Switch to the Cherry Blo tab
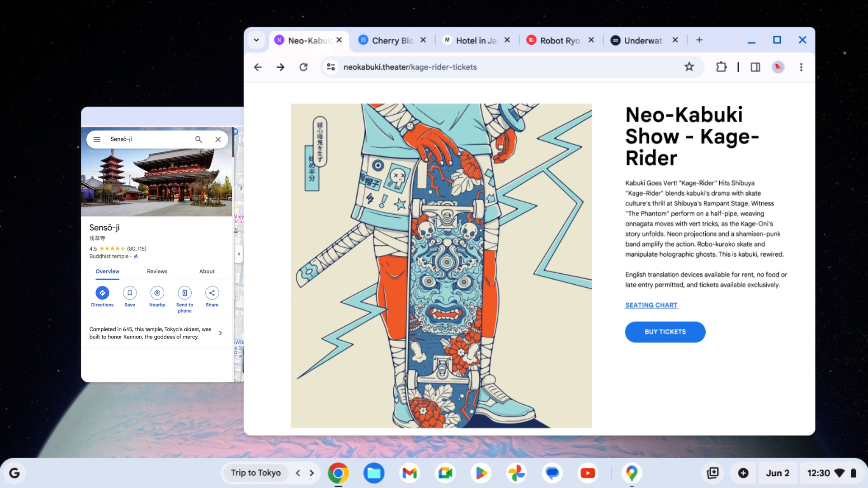868x488 pixels. (392, 40)
